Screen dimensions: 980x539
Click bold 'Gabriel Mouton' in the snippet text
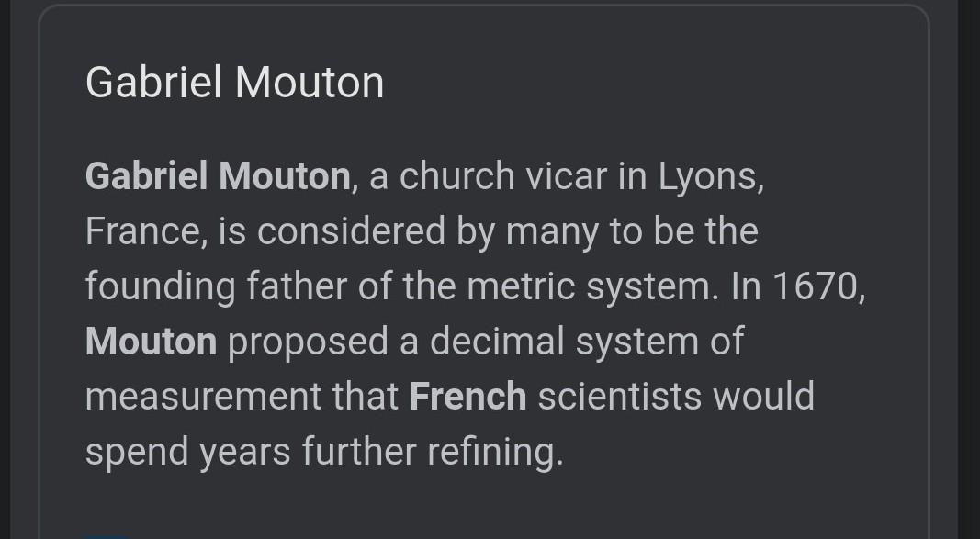click(218, 176)
